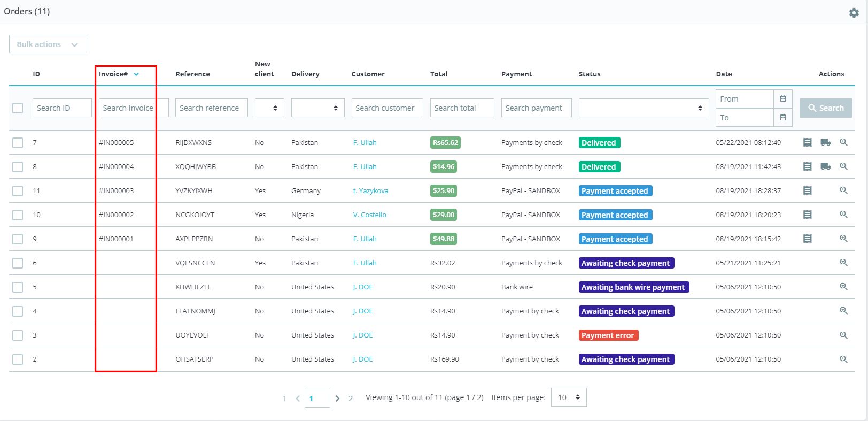Image resolution: width=868 pixels, height=421 pixels.
Task: Tick the checkbox for order 10
Action: [18, 215]
